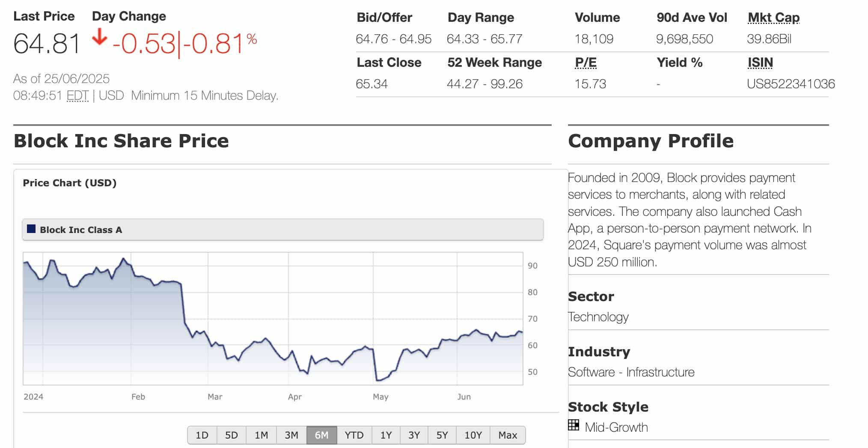The height and width of the screenshot is (448, 868).
Task: Click the blue square in the Block Inc legend
Action: (30, 229)
